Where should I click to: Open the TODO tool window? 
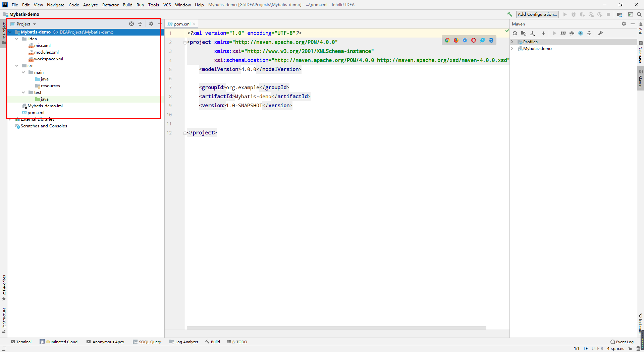[237, 342]
